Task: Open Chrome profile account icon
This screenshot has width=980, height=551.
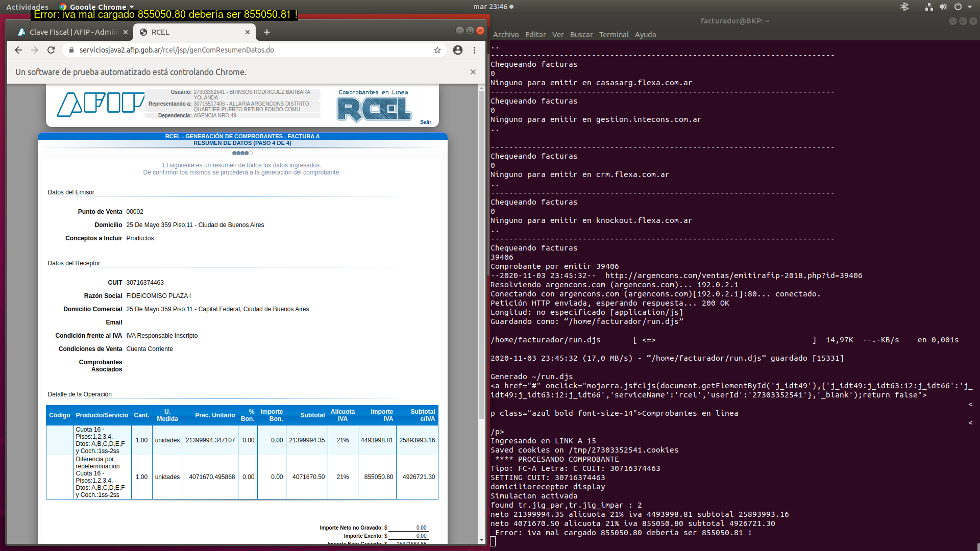Action: tap(458, 50)
